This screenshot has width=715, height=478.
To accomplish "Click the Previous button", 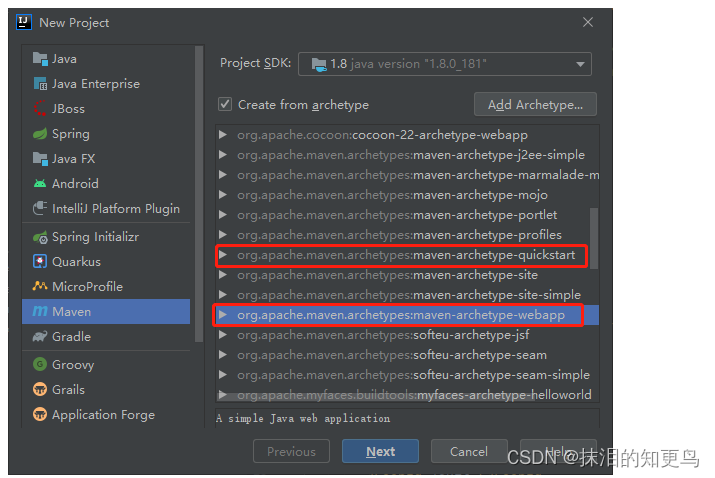I will 291,451.
